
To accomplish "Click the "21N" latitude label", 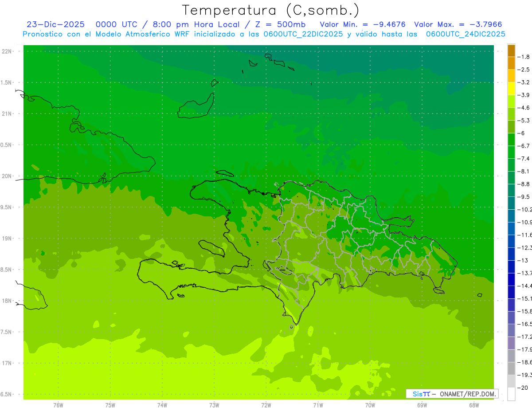I will click(8, 114).
